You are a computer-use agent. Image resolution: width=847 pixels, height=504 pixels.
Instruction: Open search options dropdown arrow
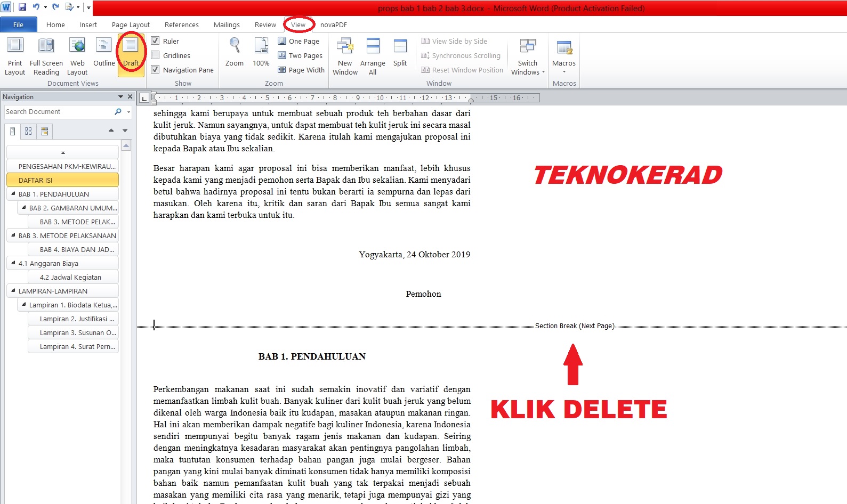pyautogui.click(x=128, y=112)
